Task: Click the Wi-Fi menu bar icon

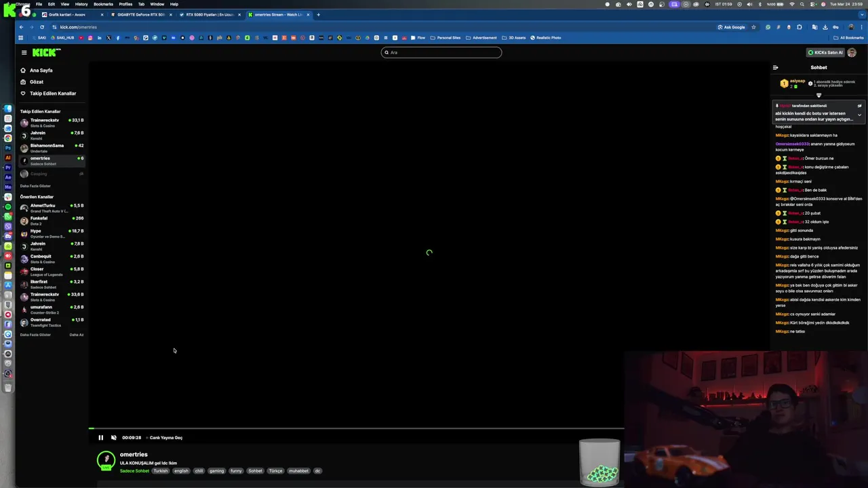Action: (x=792, y=4)
